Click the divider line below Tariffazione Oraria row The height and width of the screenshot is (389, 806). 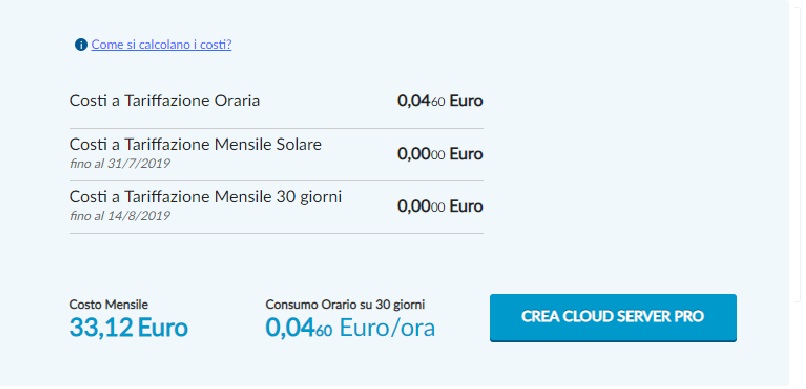(277, 128)
